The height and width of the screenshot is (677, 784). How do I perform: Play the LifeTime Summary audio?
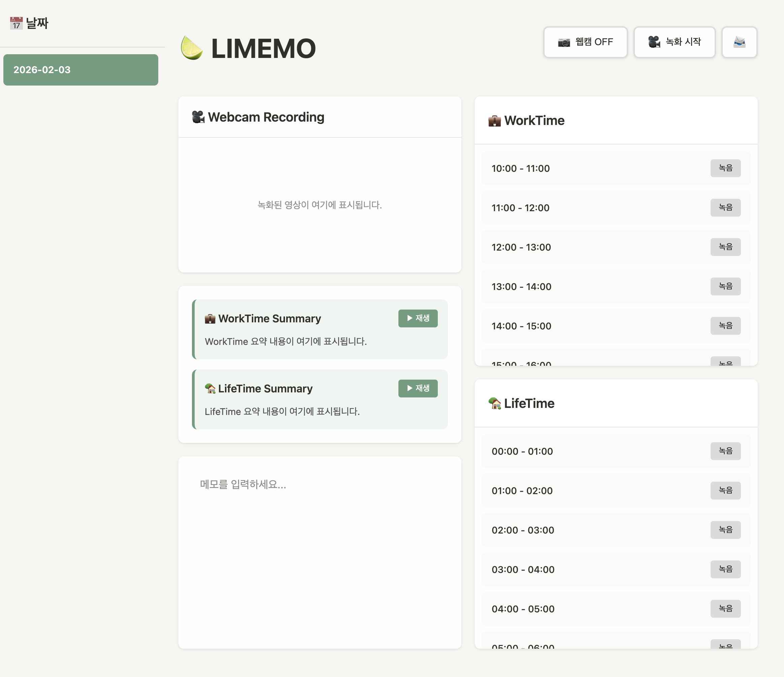tap(418, 388)
